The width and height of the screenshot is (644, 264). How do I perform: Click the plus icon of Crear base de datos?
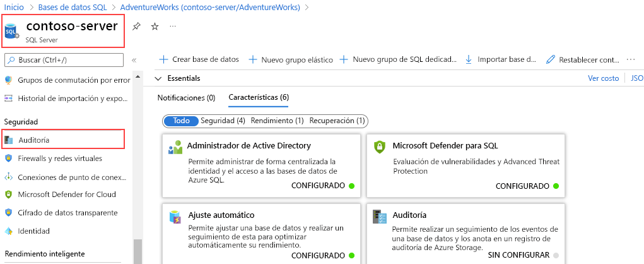click(163, 59)
